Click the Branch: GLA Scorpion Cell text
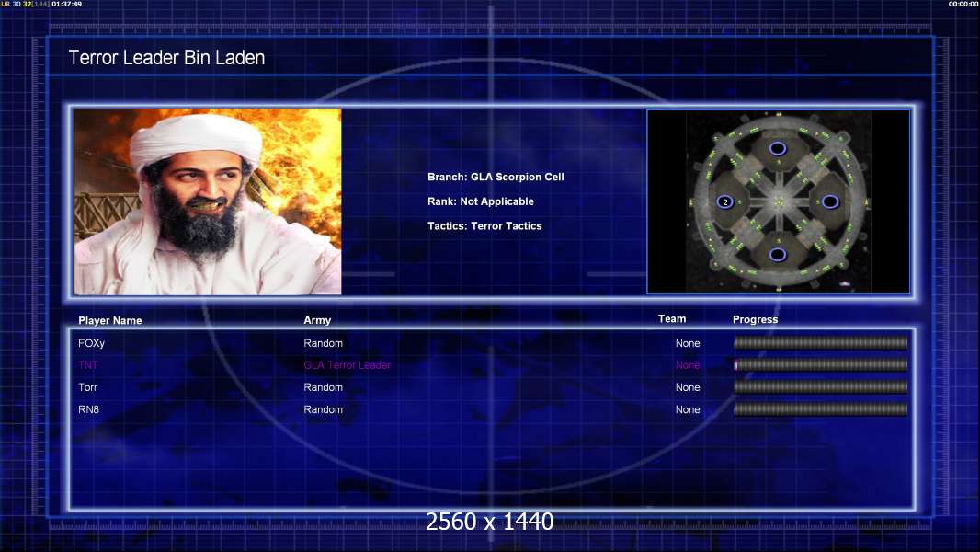This screenshot has width=980, height=552. click(x=496, y=177)
